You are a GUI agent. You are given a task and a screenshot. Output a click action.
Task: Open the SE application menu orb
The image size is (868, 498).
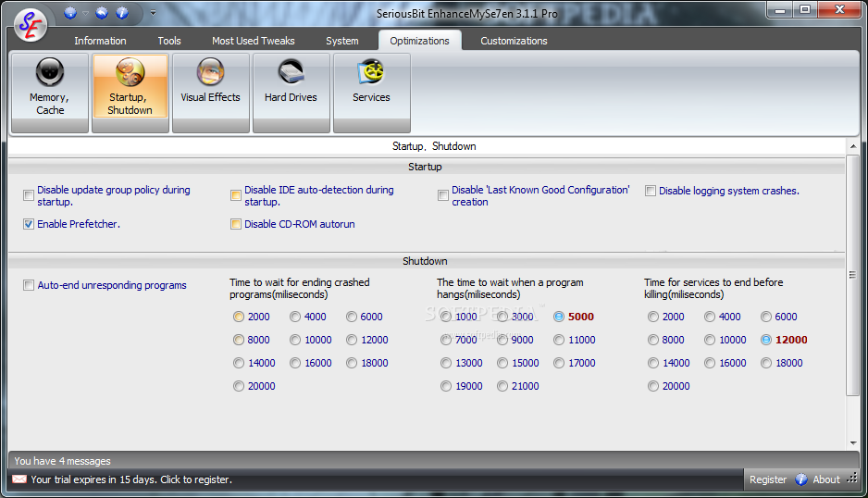coord(31,25)
